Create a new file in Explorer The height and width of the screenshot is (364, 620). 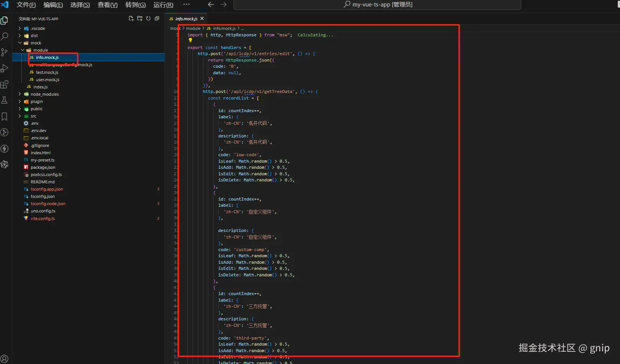click(131, 18)
